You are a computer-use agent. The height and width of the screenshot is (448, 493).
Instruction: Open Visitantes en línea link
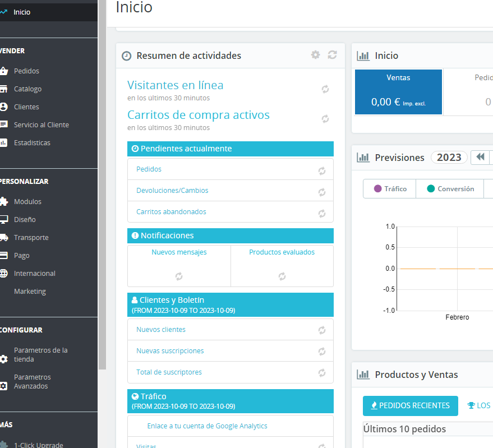175,85
